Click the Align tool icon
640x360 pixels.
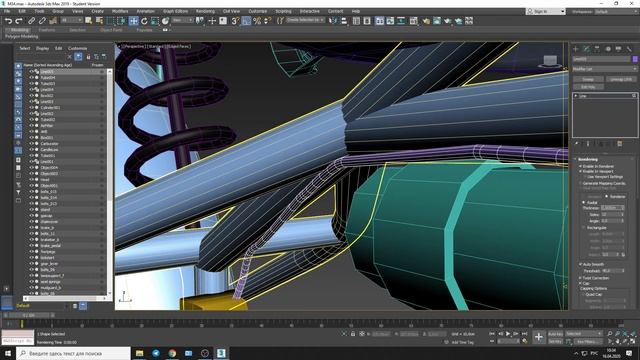click(x=344, y=21)
